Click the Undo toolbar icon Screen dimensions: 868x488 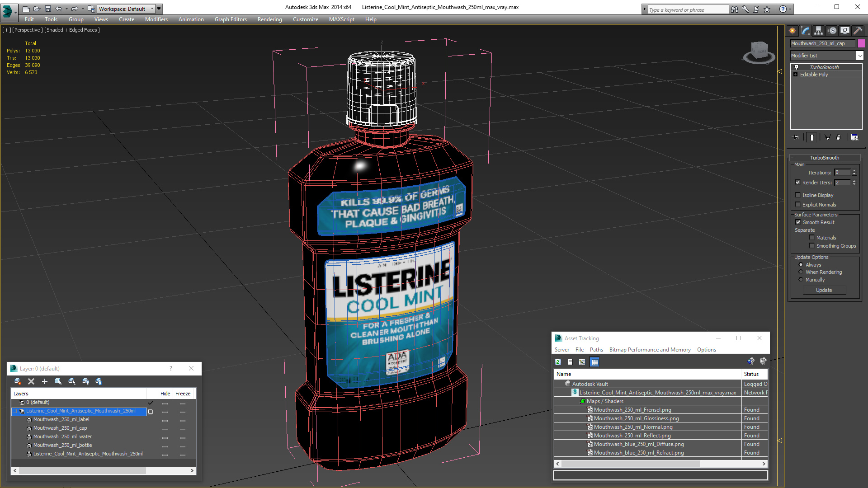coord(59,9)
